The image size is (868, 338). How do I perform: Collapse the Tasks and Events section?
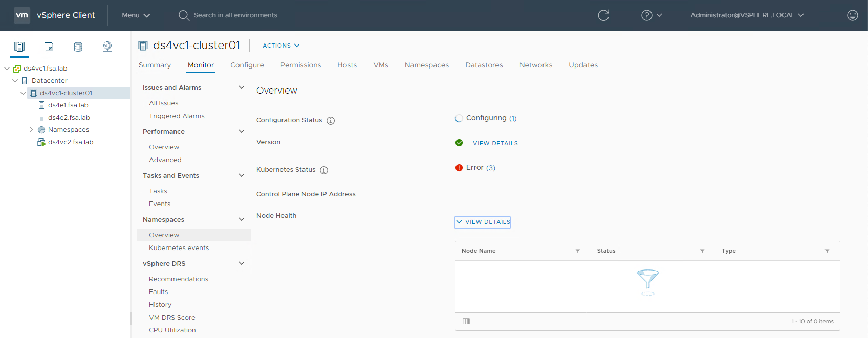coord(242,175)
